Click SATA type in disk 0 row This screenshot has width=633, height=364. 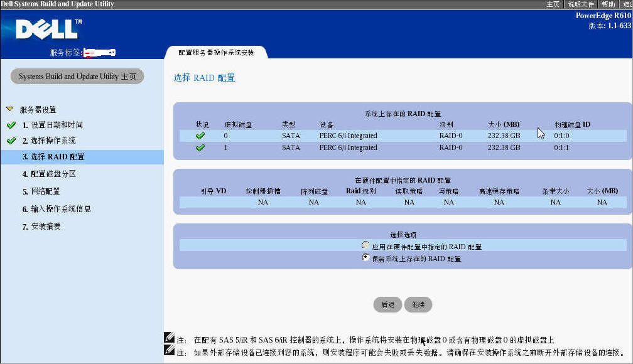point(291,136)
